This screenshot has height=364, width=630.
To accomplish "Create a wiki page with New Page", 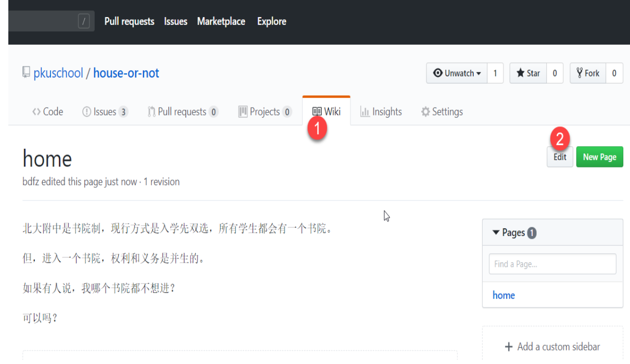I will pyautogui.click(x=599, y=157).
